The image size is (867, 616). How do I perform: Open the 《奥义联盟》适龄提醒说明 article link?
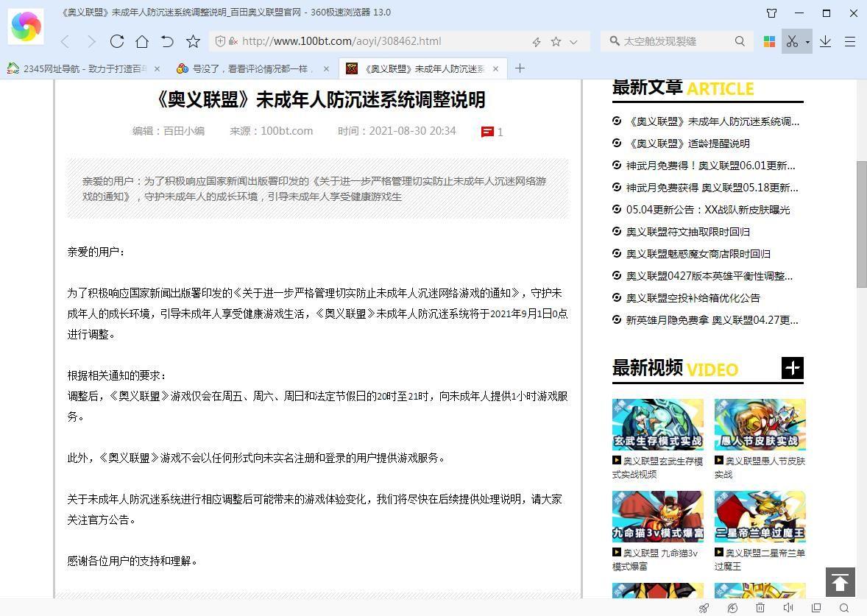pos(687,144)
